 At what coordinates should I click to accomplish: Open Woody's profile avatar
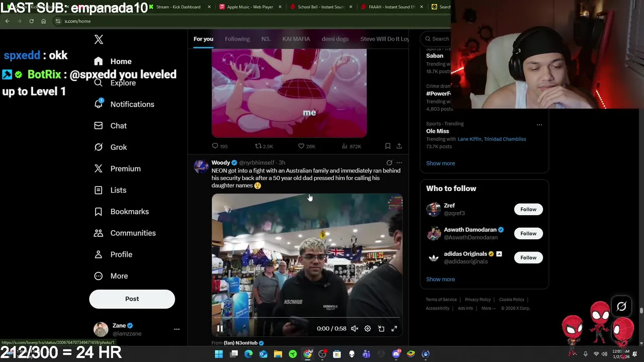coord(201,166)
